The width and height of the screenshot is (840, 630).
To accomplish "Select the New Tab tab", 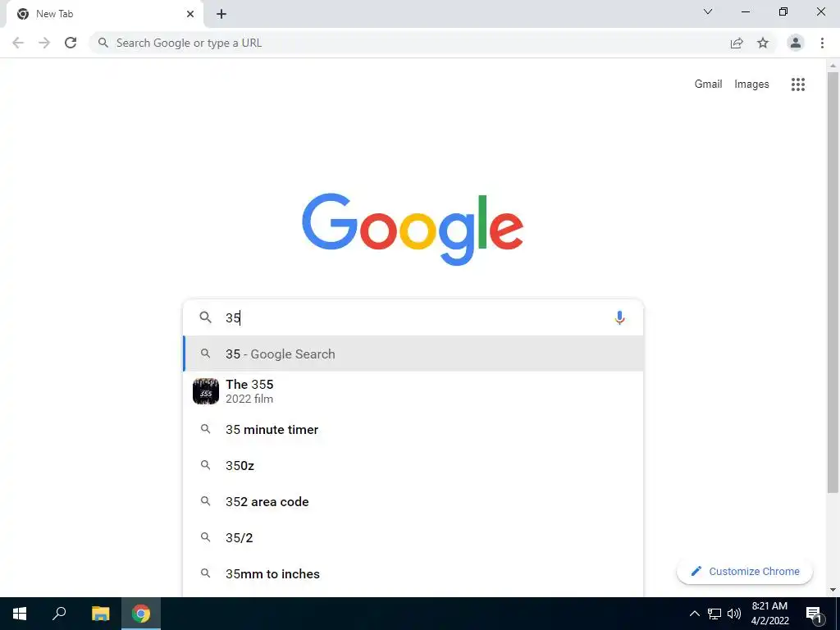I will (104, 15).
